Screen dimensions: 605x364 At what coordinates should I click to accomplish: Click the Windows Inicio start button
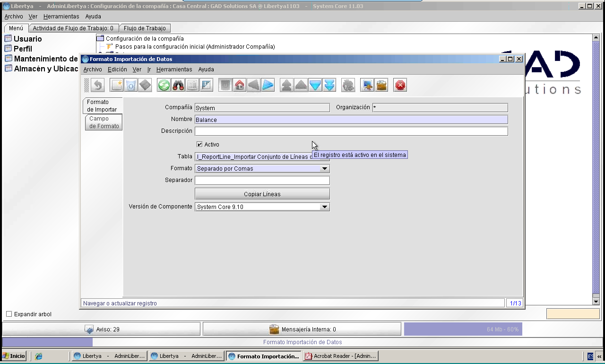tap(14, 356)
